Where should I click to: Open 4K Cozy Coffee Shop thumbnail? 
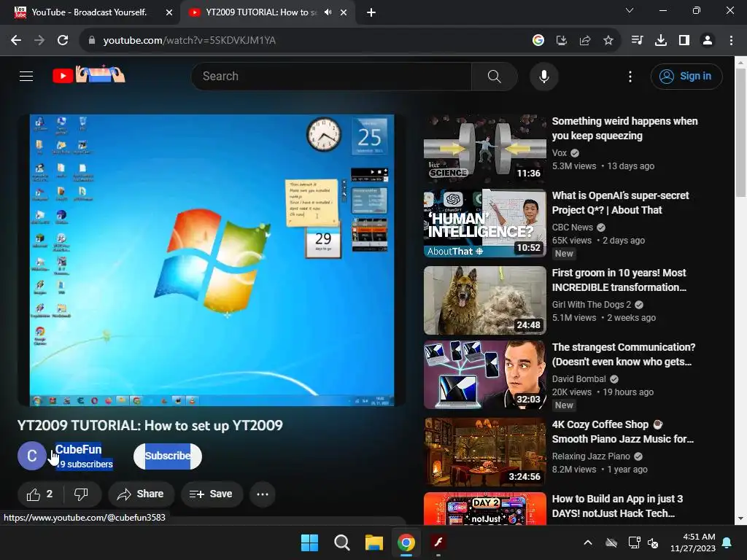(x=485, y=452)
